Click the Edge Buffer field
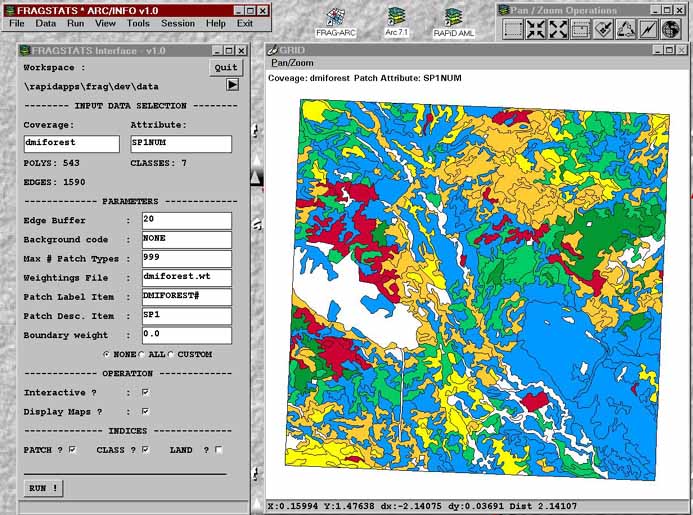The width and height of the screenshot is (693, 515). click(x=187, y=220)
